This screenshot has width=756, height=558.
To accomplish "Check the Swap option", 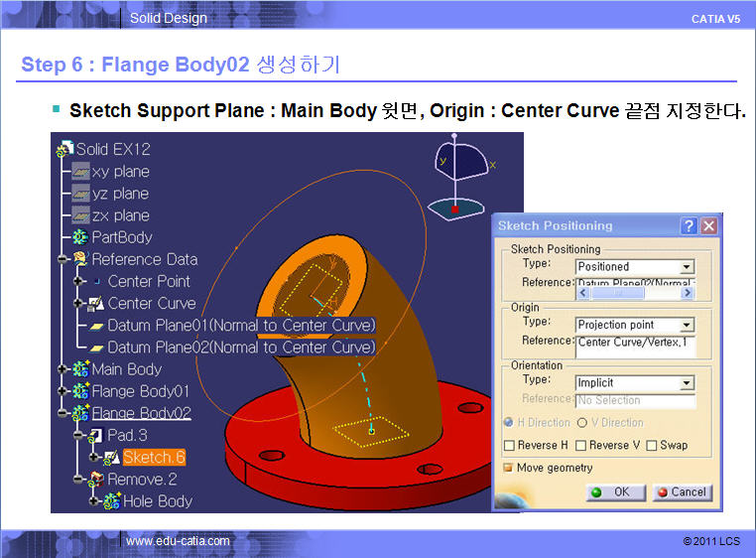I will click(652, 446).
